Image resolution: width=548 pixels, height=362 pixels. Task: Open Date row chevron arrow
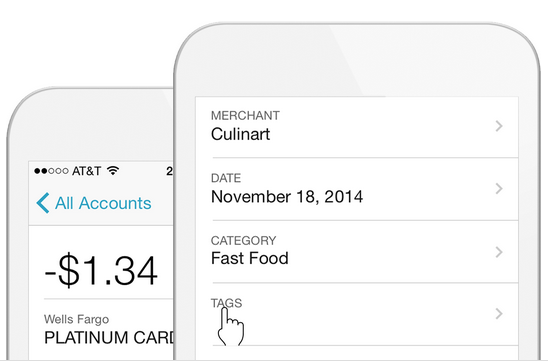click(499, 189)
